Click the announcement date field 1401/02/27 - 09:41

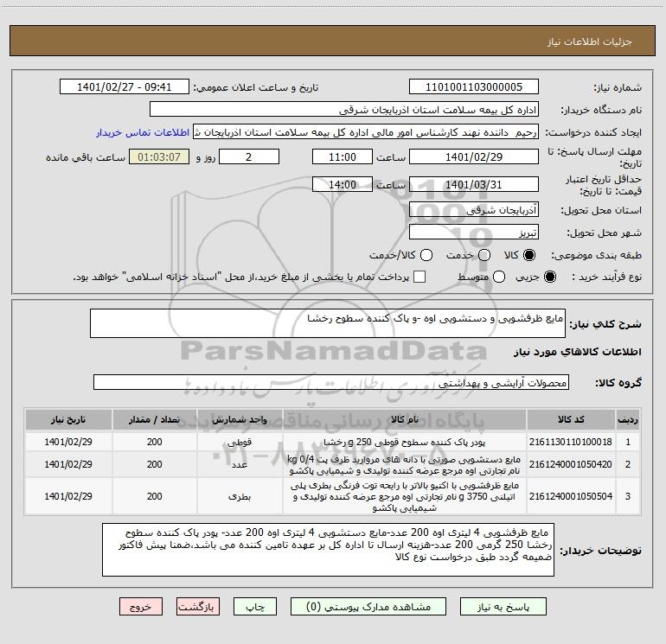pos(125,87)
